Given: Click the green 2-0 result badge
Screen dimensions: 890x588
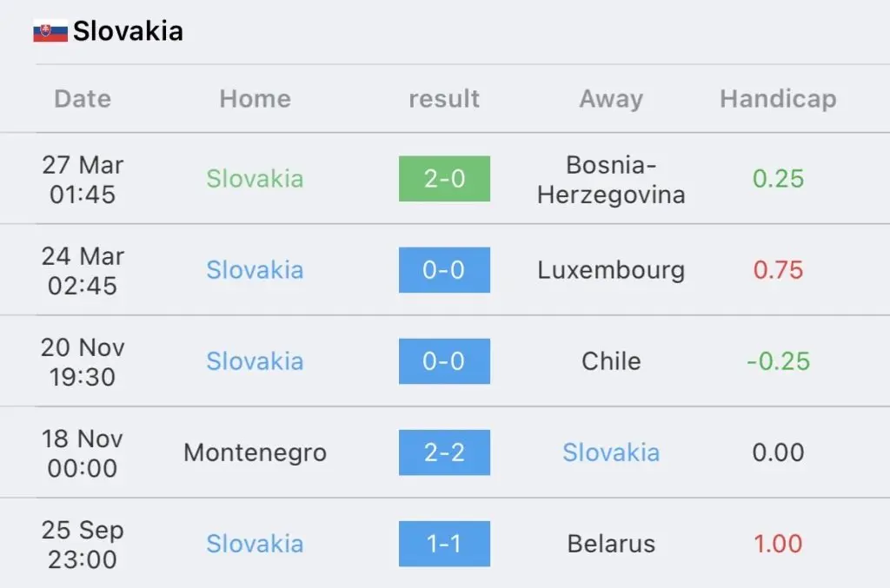Looking at the screenshot, I should click(444, 179).
